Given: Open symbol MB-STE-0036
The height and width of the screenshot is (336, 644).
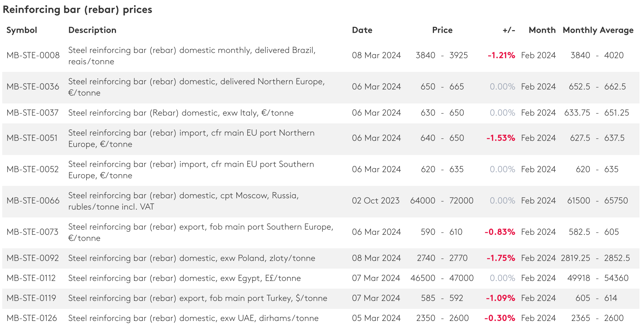Looking at the screenshot, I should (33, 87).
